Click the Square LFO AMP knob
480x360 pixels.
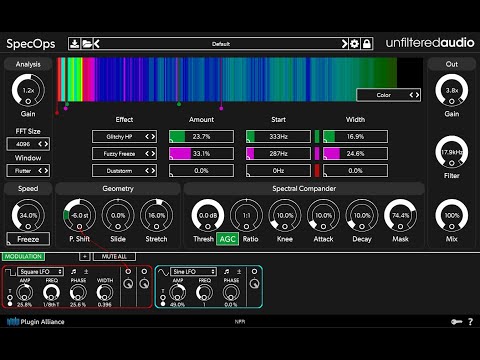pyautogui.click(x=25, y=293)
